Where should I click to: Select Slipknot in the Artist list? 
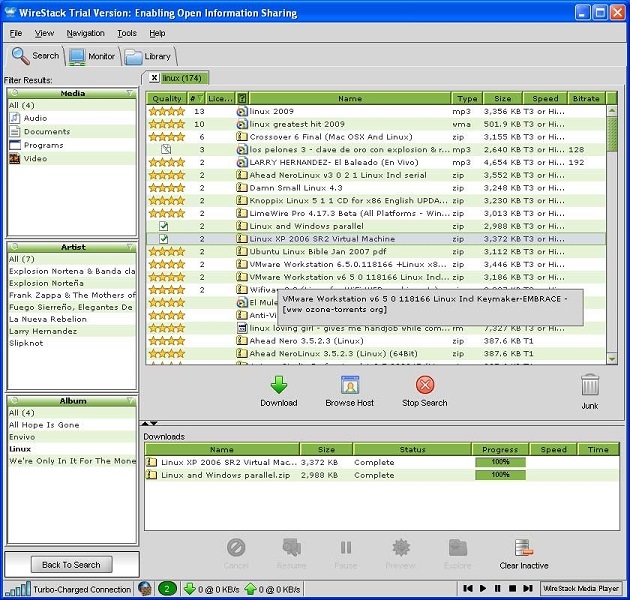coord(27,342)
